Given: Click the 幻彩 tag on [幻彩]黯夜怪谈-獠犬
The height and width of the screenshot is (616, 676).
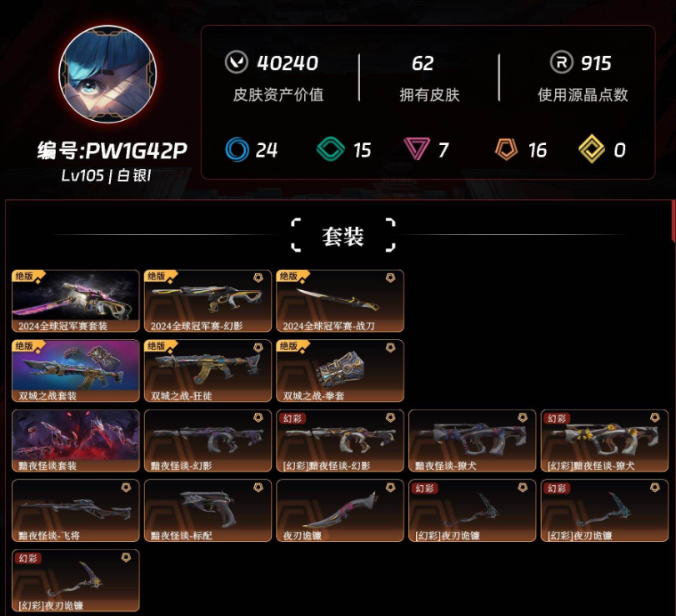Looking at the screenshot, I should [557, 418].
